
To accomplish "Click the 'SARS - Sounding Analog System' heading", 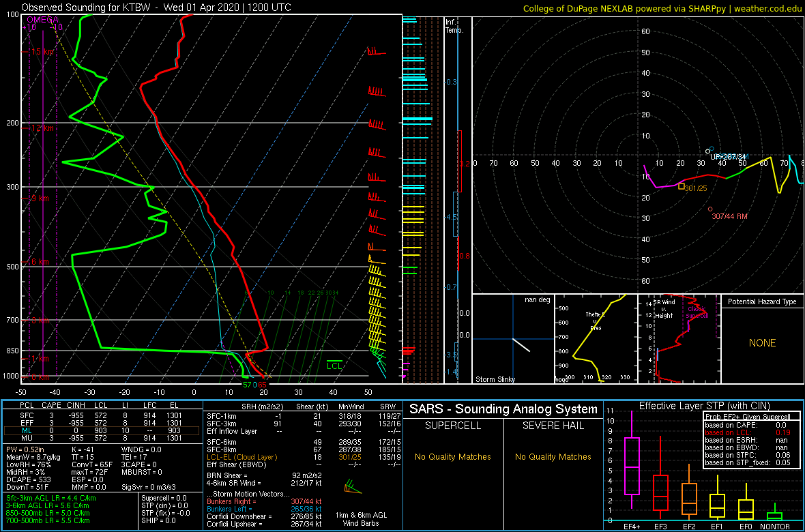I will [x=503, y=409].
